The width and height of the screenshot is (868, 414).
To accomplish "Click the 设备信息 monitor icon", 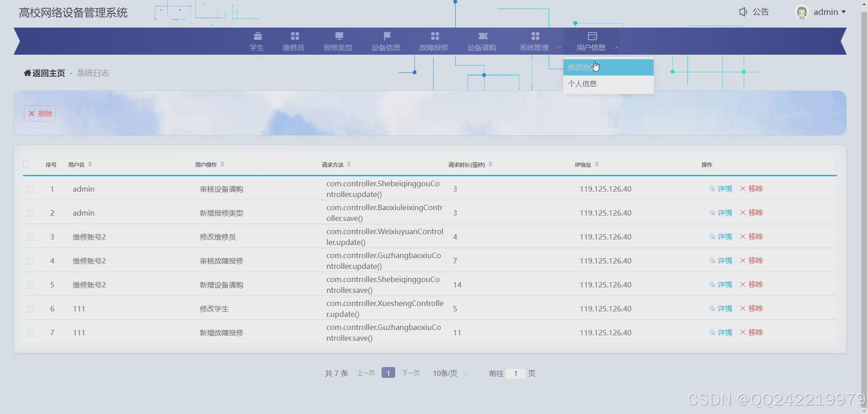I will pyautogui.click(x=386, y=41).
